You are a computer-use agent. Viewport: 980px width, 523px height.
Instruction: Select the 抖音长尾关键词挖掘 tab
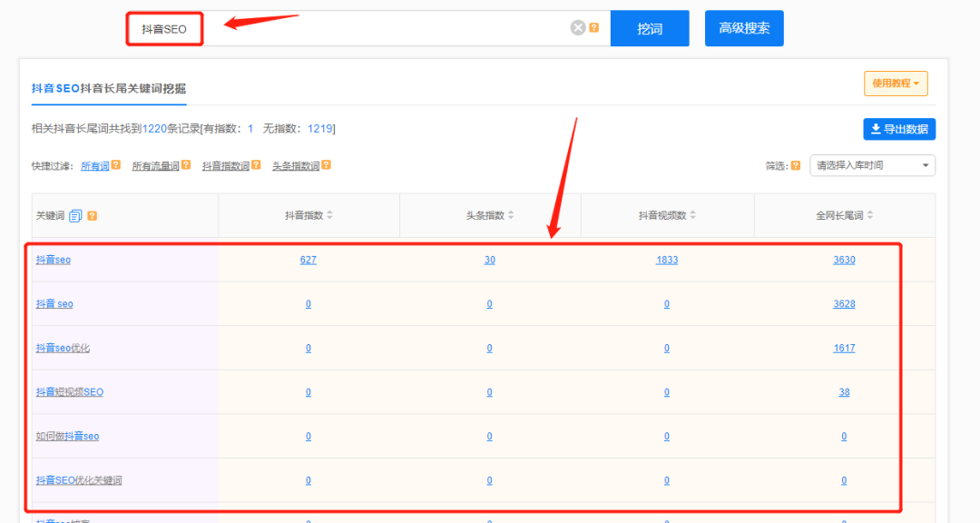click(109, 89)
